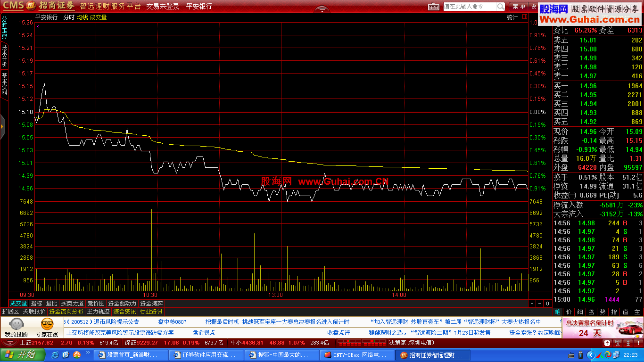The image size is (644, 362).
Task: Click the search magnifier beside command box
Action: [500, 7]
